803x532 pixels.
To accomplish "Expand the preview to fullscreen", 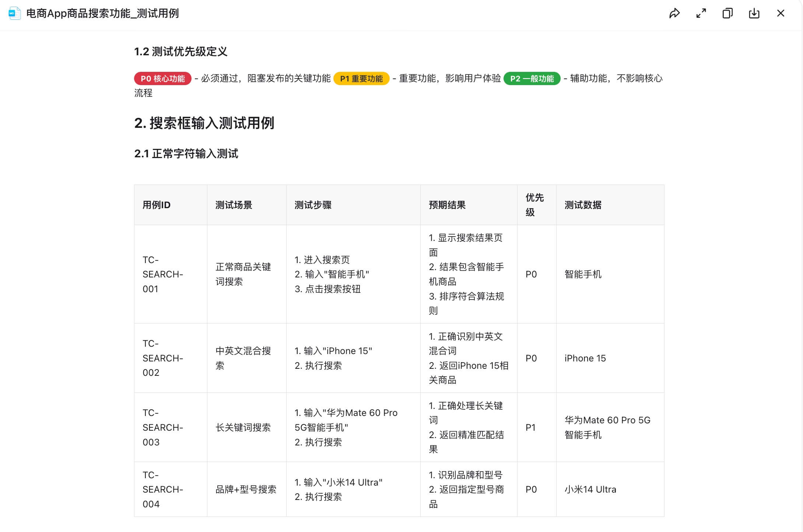I will [x=701, y=13].
